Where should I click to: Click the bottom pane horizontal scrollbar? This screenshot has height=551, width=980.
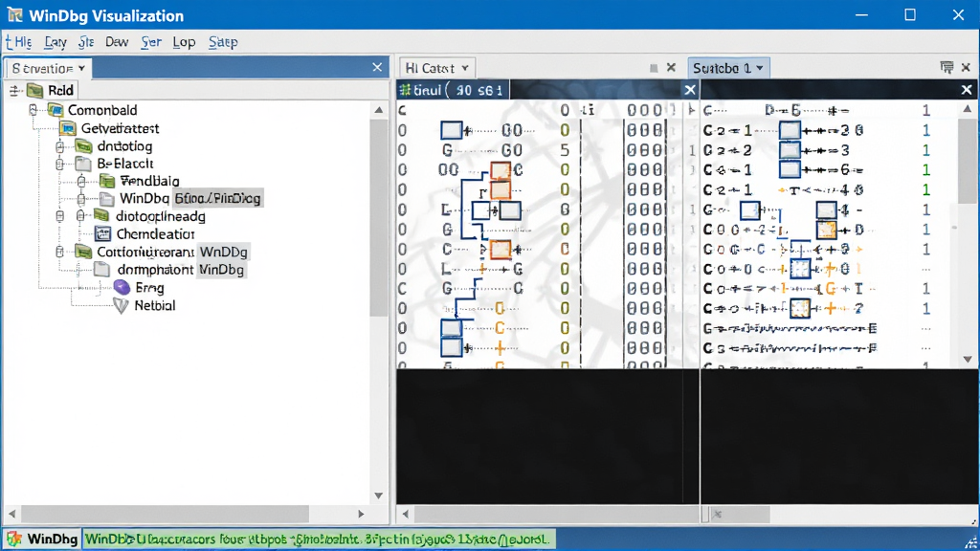[x=557, y=514]
